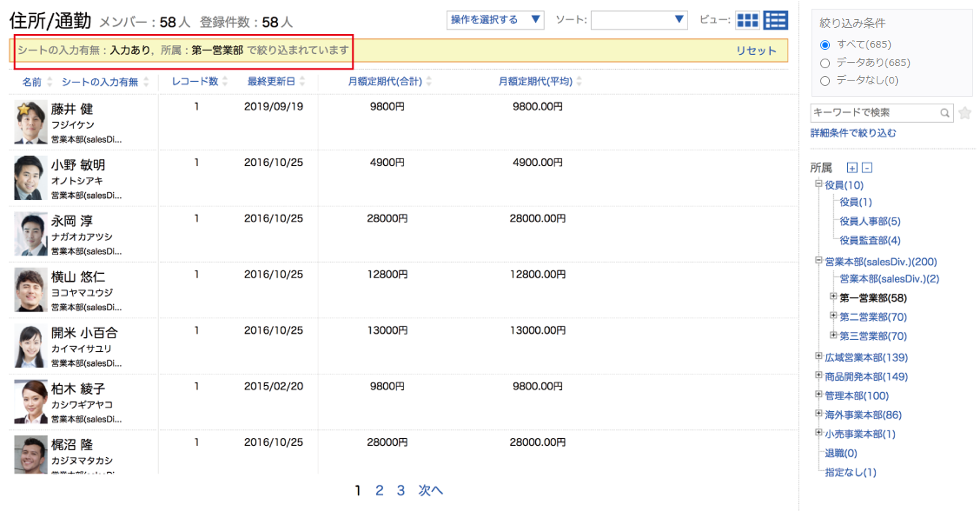This screenshot has width=980, height=511.
Task: Click the gold star on 藤井 健's photo
Action: pyautogui.click(x=24, y=109)
